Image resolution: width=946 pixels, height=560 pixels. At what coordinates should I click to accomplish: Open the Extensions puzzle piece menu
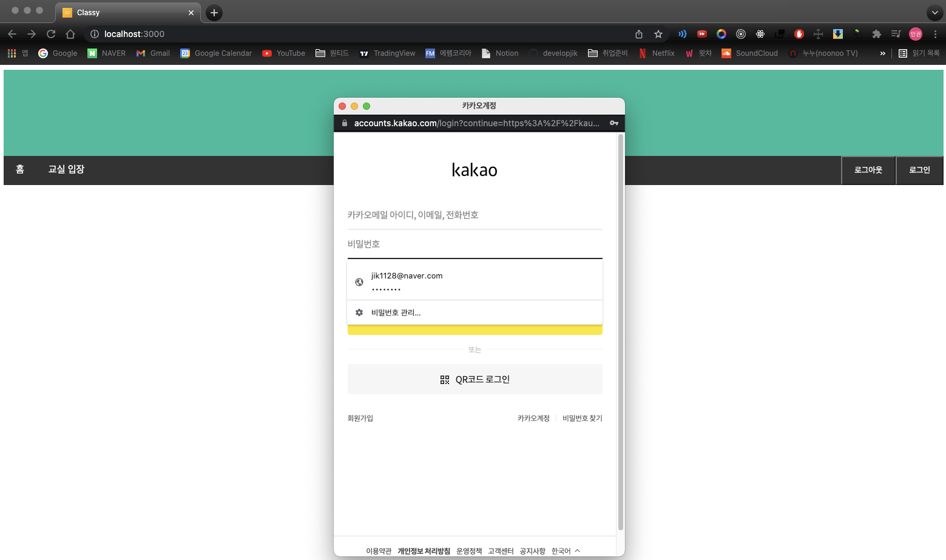(876, 34)
